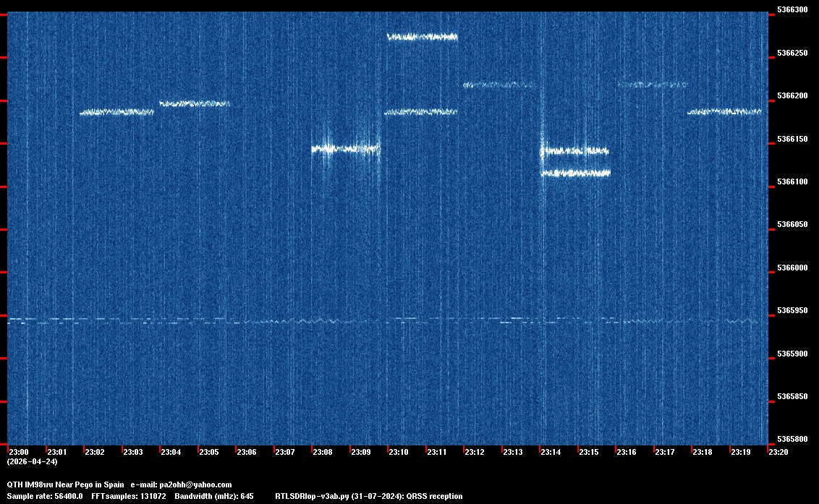Click the 23:06 time axis label
This screenshot has width=819, height=504.
(x=247, y=452)
